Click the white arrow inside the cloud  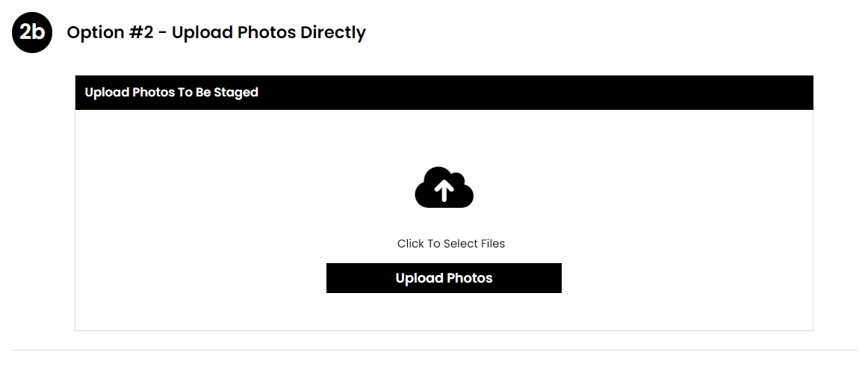[x=444, y=191]
